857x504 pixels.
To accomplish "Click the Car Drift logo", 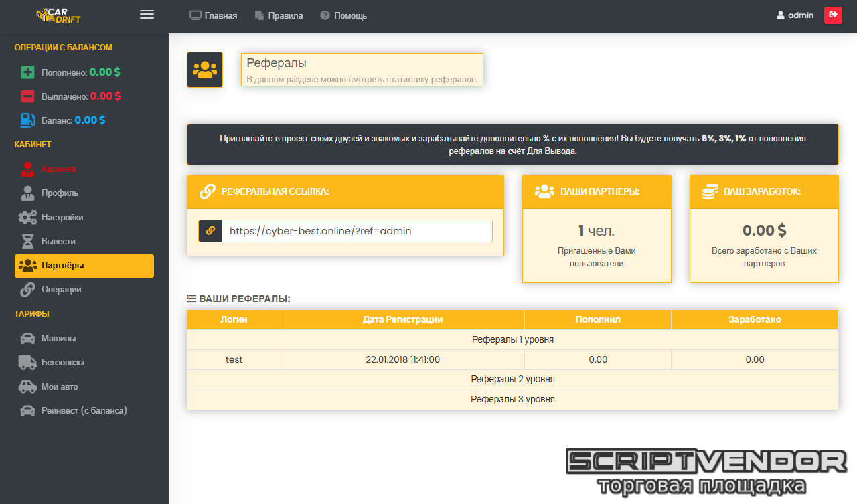I will point(58,15).
